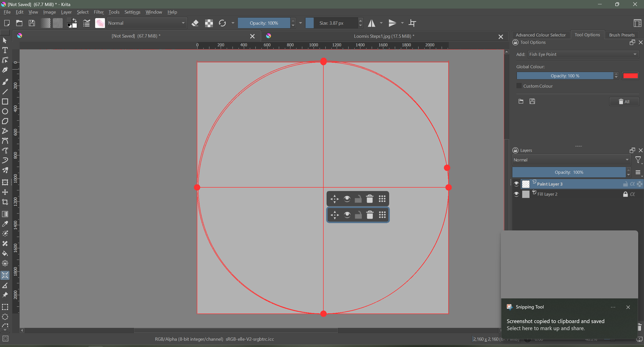Delete all assistants with All button
This screenshot has height=347, width=644.
pos(624,101)
